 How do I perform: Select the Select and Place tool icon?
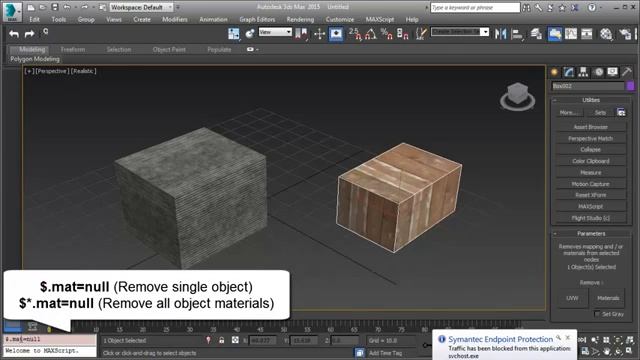pyautogui.click(x=250, y=34)
